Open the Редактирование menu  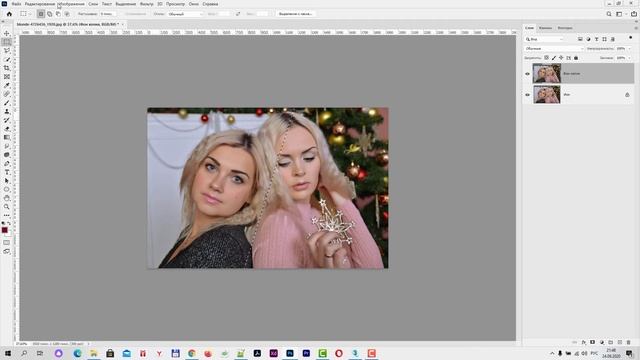[x=40, y=4]
